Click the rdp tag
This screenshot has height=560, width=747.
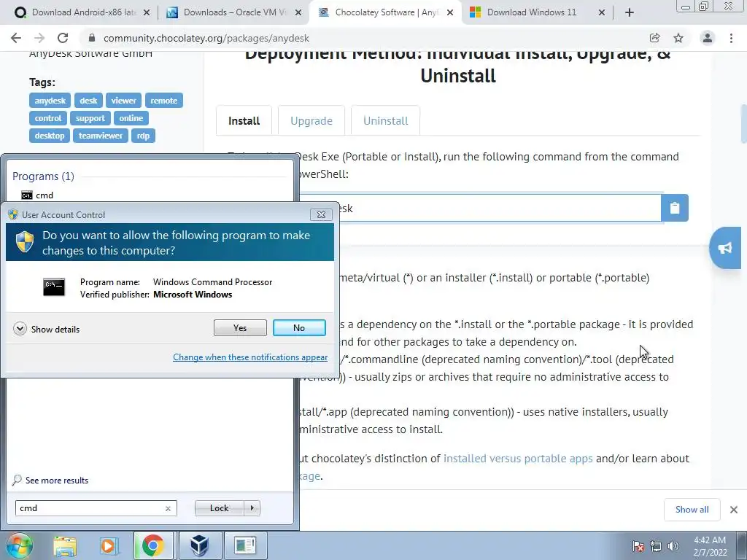[x=143, y=136]
